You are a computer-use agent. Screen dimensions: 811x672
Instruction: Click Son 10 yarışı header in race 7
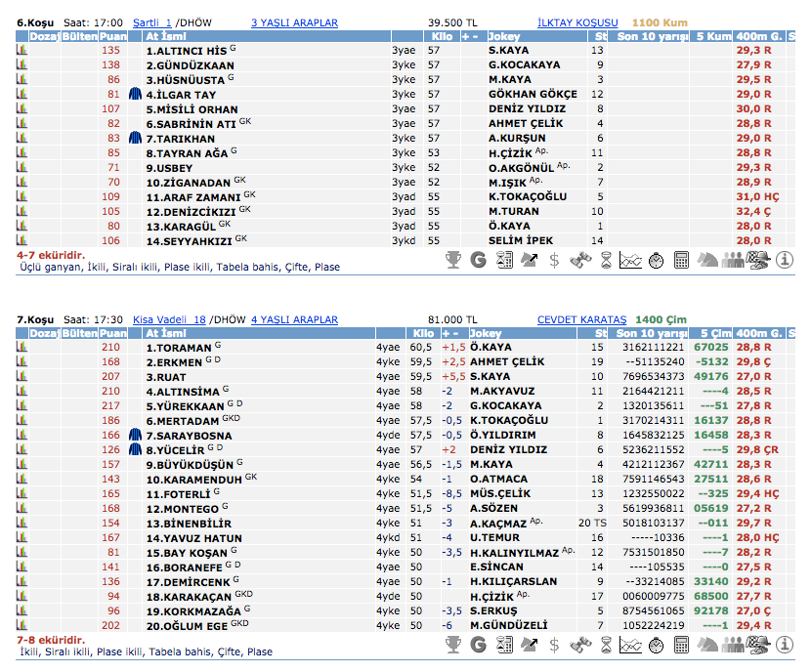653,333
